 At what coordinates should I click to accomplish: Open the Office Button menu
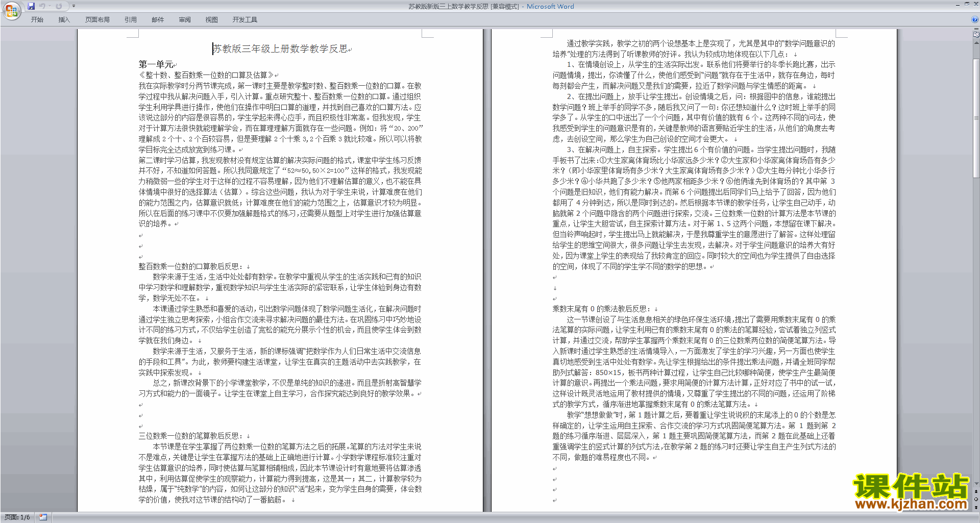point(11,10)
